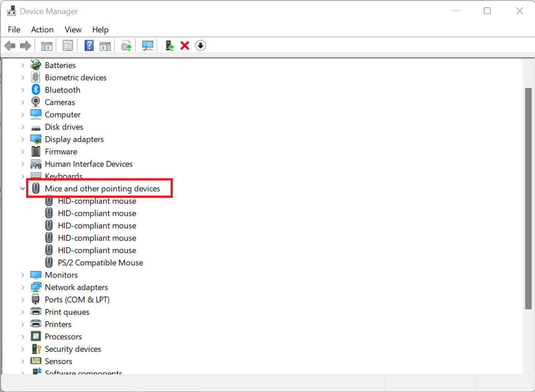Select the first HID-compliant mouse entry
The height and width of the screenshot is (392, 535).
(97, 201)
